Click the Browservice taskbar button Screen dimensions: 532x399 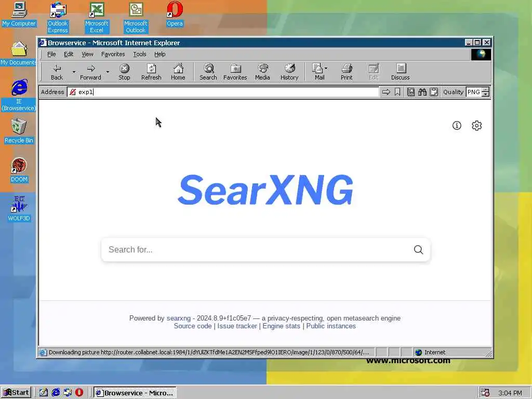point(135,393)
